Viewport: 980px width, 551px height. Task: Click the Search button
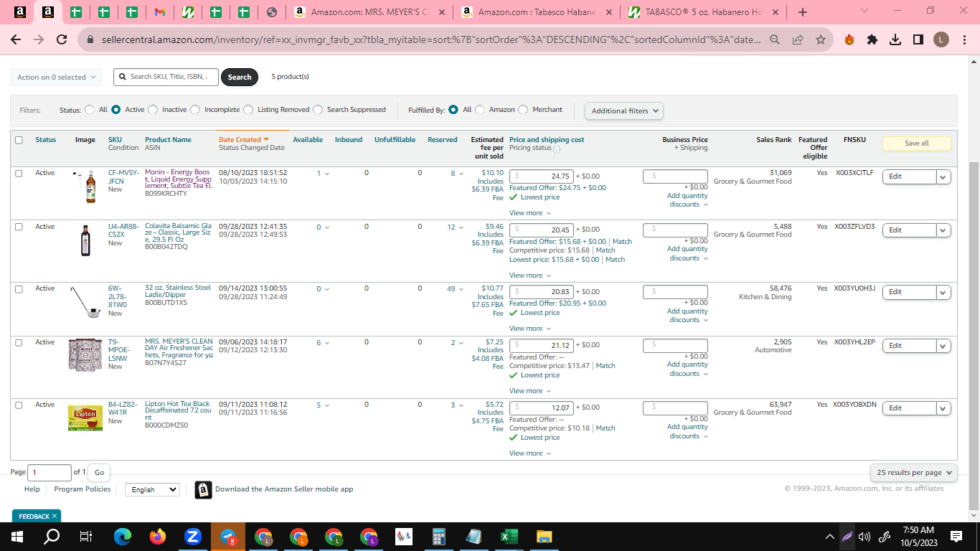pyautogui.click(x=240, y=77)
